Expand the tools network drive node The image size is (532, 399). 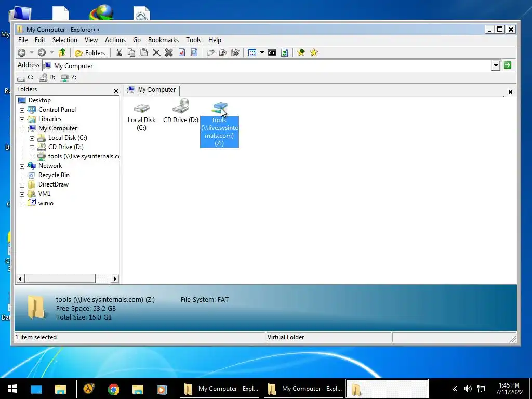tap(32, 157)
